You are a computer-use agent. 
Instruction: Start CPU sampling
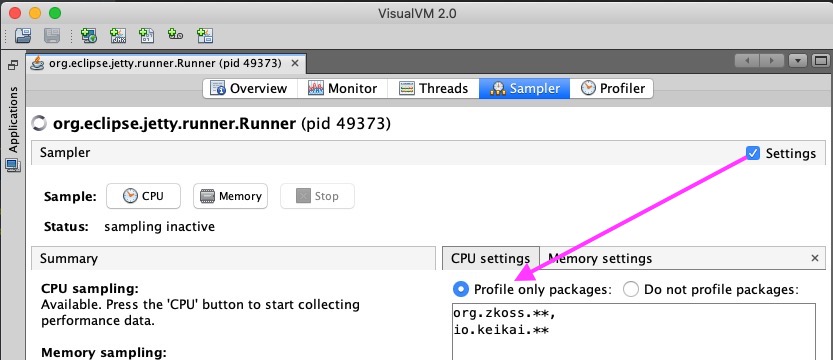(143, 196)
